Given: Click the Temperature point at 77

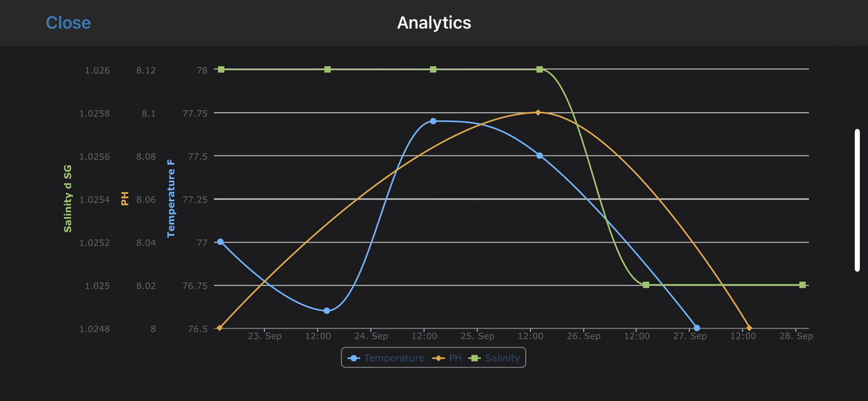Looking at the screenshot, I should point(221,242).
